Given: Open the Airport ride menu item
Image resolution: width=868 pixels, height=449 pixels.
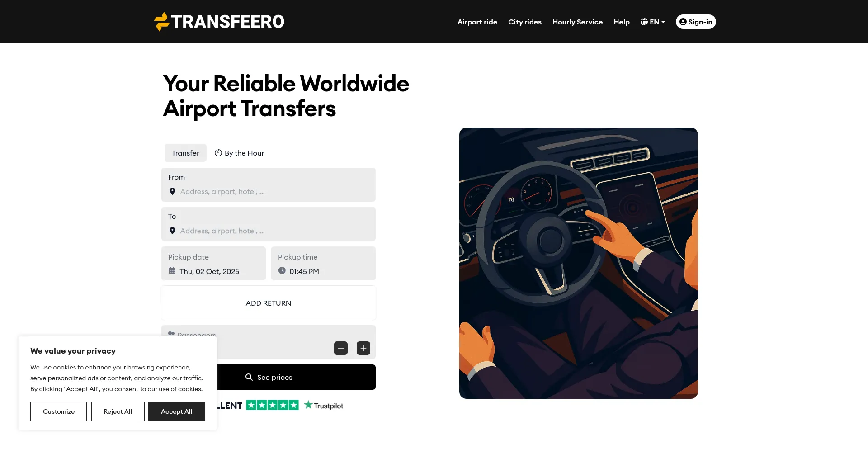Looking at the screenshot, I should click(477, 22).
